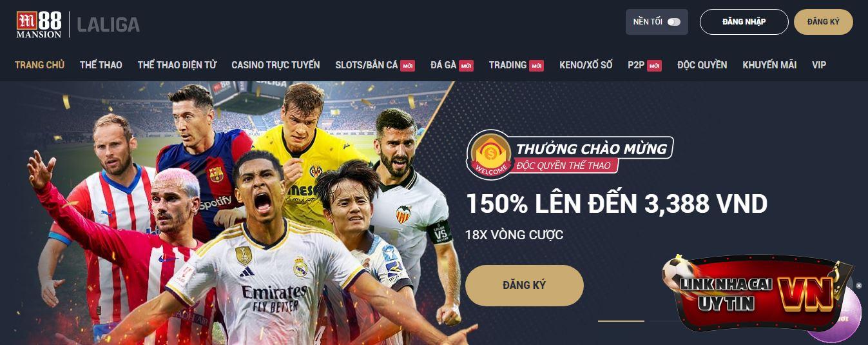The image size is (868, 345).
Task: Open the Thể Thao menu
Action: point(101,65)
